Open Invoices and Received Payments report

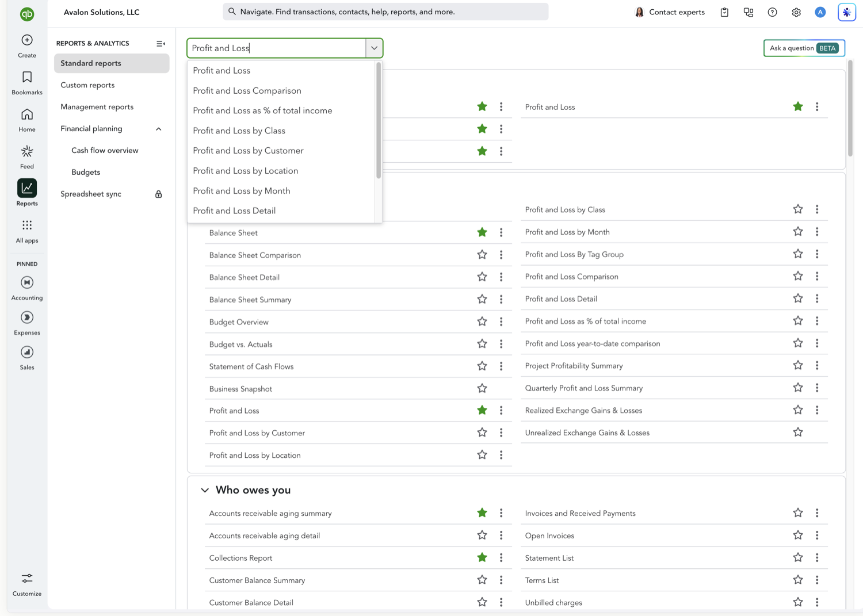(580, 514)
